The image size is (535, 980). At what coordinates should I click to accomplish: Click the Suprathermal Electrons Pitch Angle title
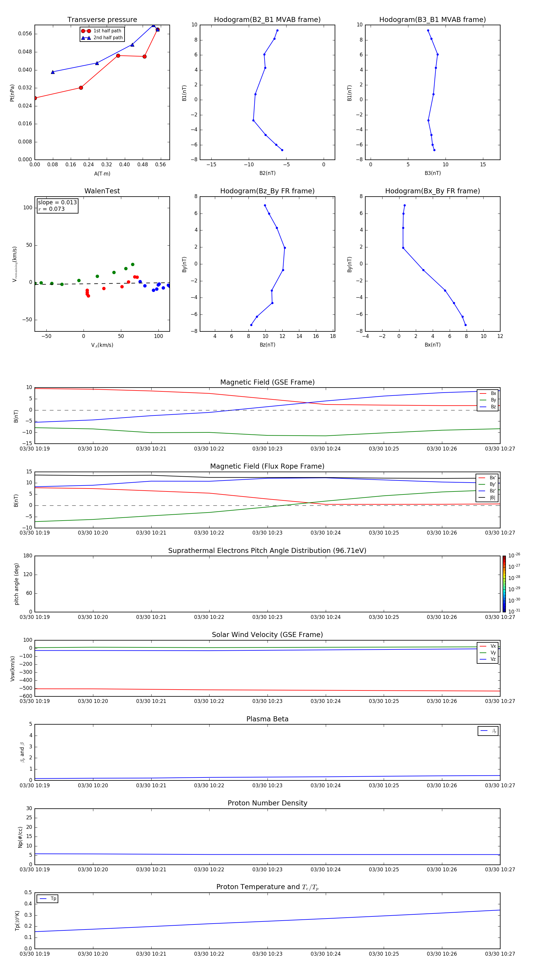click(x=267, y=551)
